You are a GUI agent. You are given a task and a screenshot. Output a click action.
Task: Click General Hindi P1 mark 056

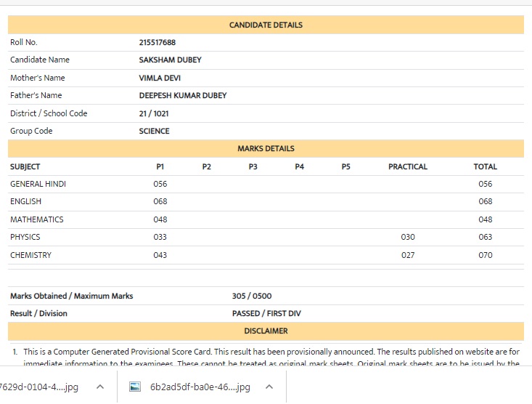[x=160, y=184]
